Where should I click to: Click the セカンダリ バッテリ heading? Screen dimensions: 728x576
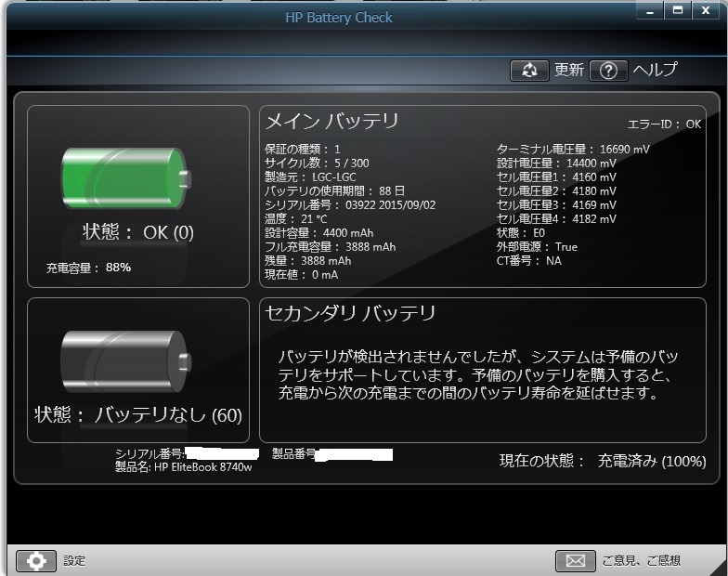click(350, 313)
